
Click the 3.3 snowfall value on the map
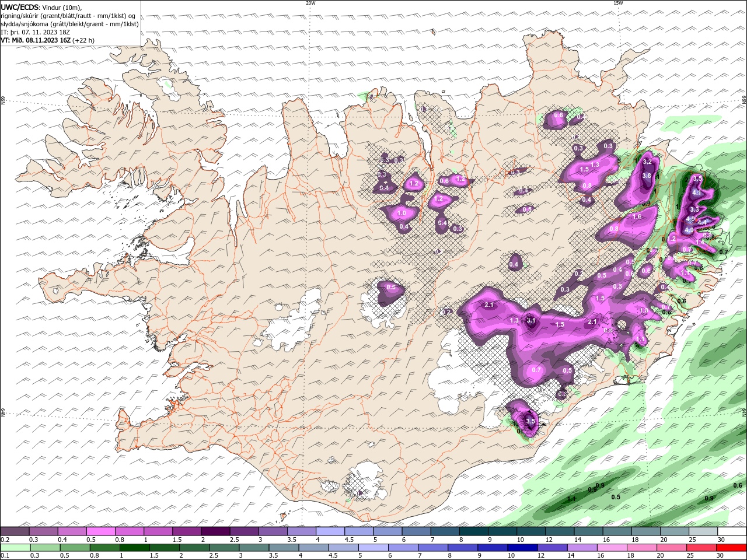(694, 209)
